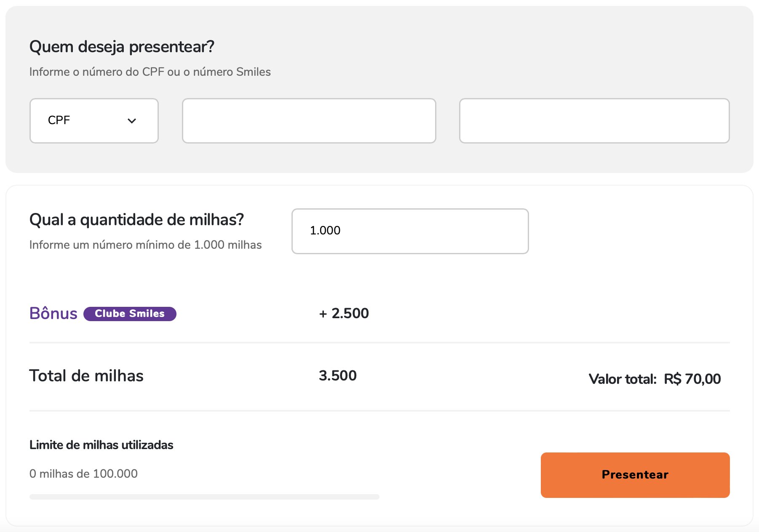The height and width of the screenshot is (532, 759).
Task: Click the Total de milhas label
Action: pos(86,375)
